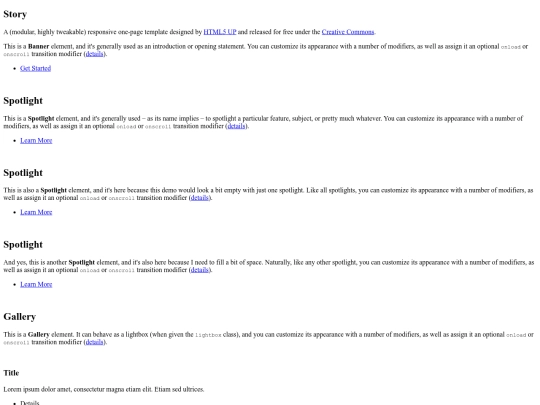Click the Gallery heading
Screen dimensions: 540x405
tap(20, 316)
